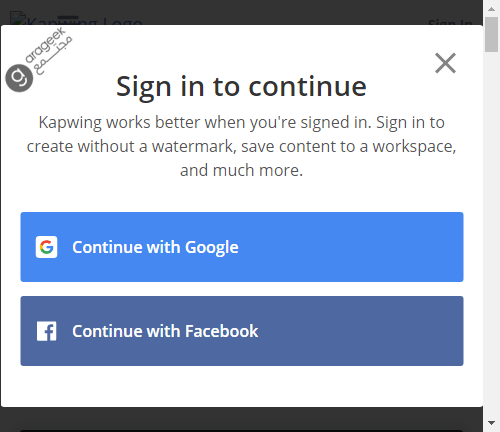The image size is (500, 432).
Task: Click the broken Kapwing Logo image
Action: click(x=76, y=19)
